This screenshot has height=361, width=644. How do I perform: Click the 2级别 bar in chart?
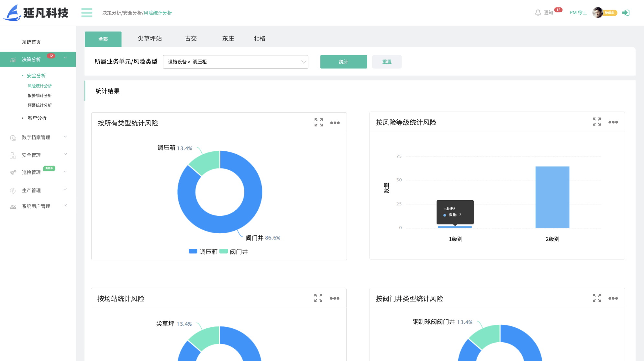[552, 197]
